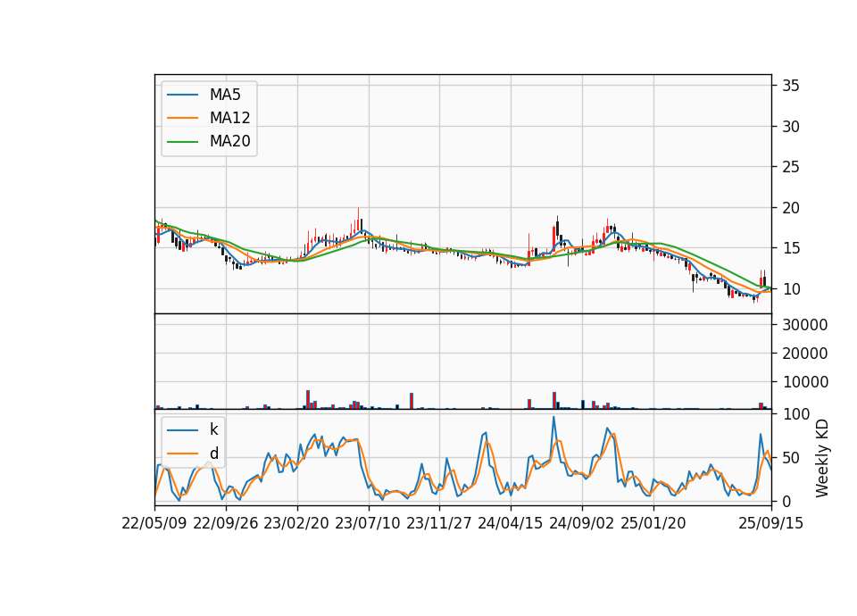Click the price axis value 20
857x616 pixels.
point(791,208)
